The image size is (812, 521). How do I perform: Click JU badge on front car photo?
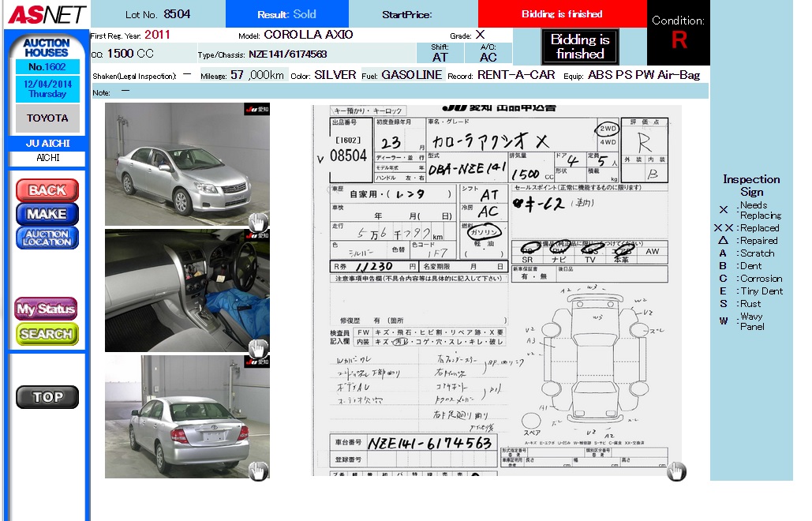(x=256, y=110)
